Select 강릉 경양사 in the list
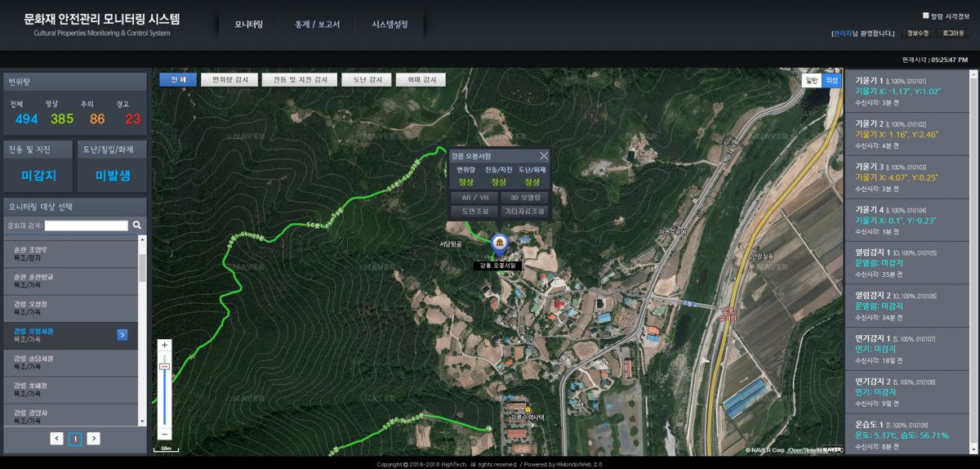Image resolution: width=980 pixels, height=469 pixels. click(70, 415)
